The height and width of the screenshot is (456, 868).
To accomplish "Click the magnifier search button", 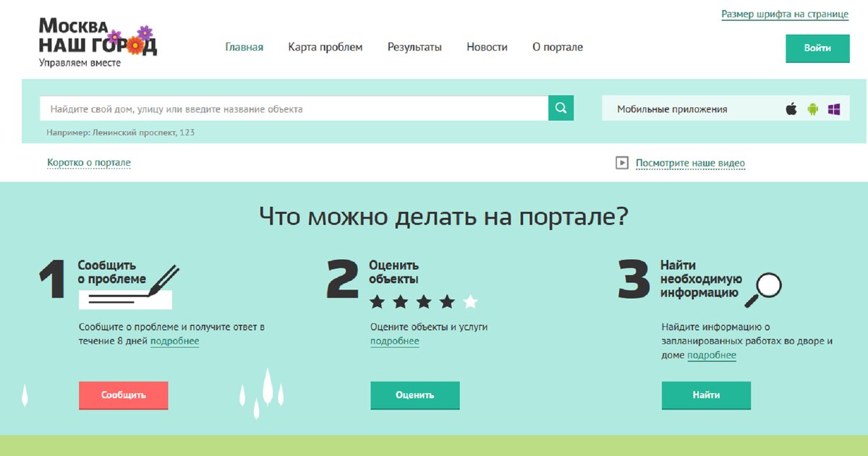I will pos(561,109).
